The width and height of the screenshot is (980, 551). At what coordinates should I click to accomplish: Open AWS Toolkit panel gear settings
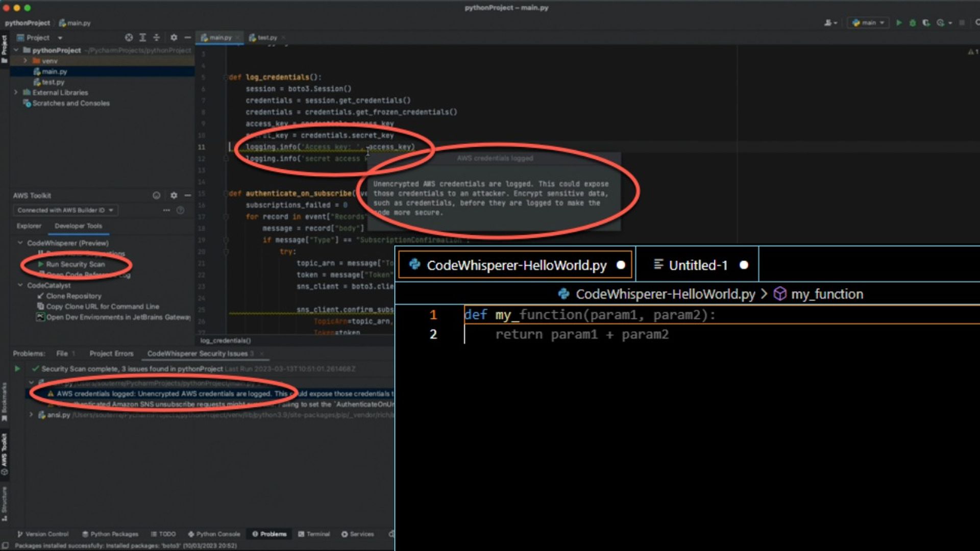tap(174, 195)
